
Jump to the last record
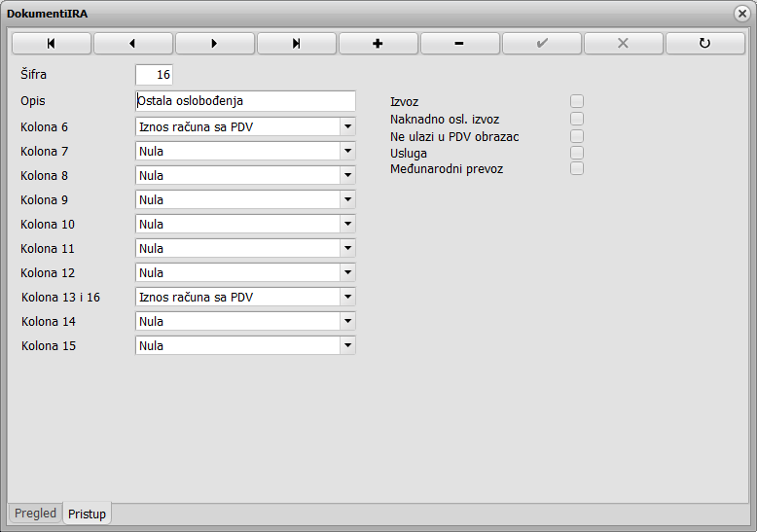297,44
